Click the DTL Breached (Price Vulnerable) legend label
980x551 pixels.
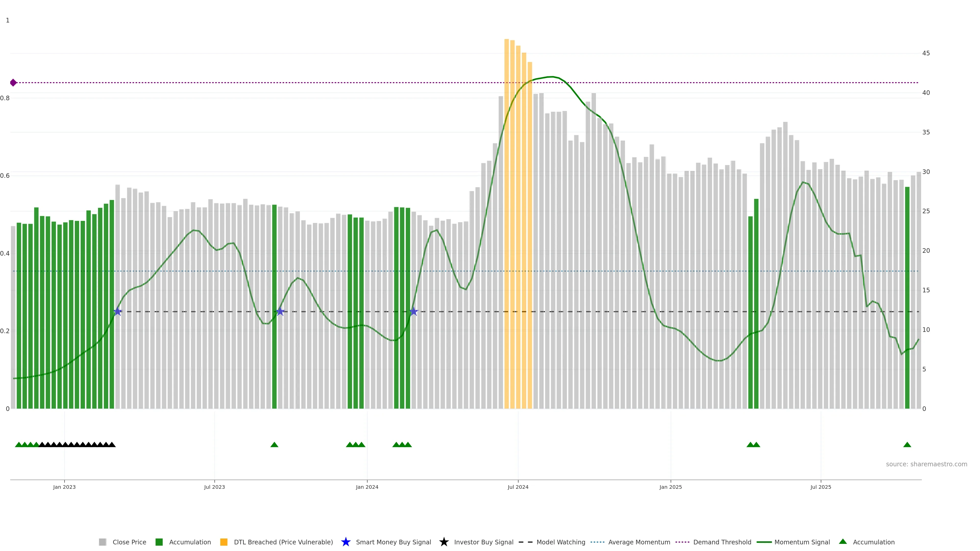(x=283, y=542)
